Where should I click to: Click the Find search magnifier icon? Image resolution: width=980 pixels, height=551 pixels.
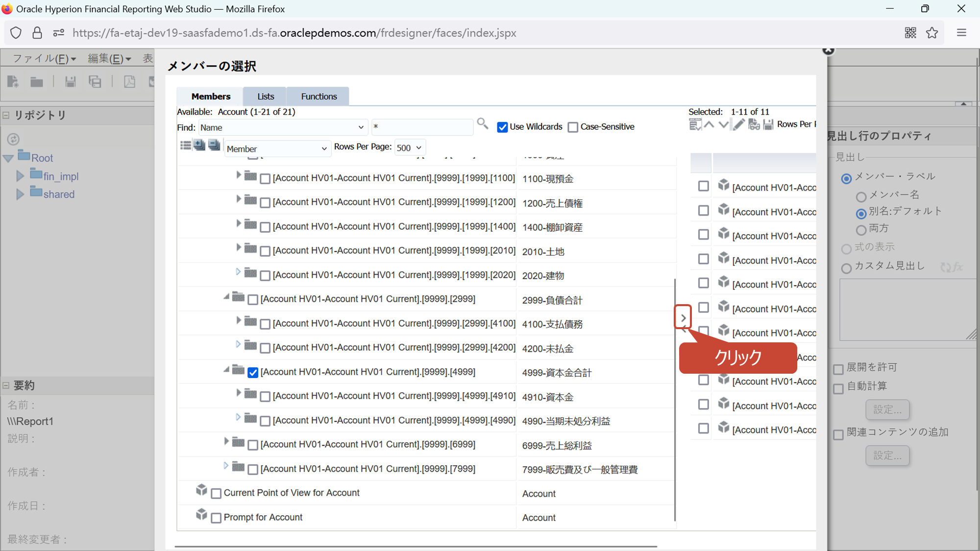point(482,123)
